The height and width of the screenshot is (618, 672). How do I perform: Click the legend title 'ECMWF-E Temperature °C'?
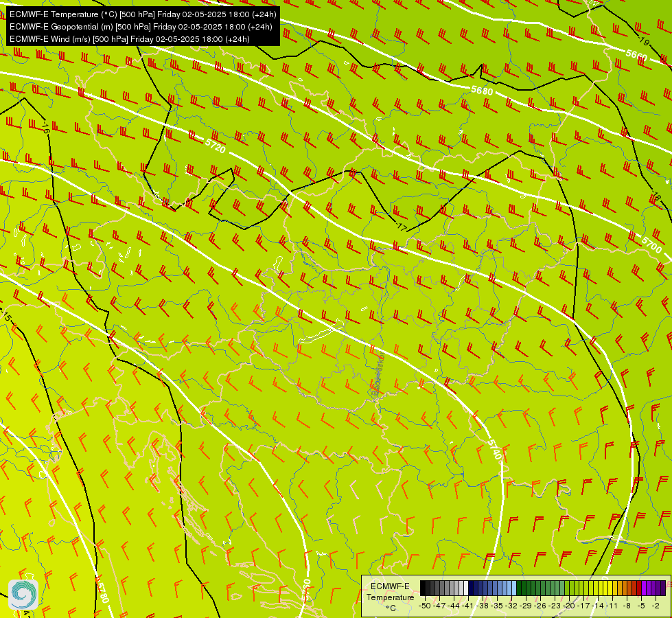click(390, 597)
